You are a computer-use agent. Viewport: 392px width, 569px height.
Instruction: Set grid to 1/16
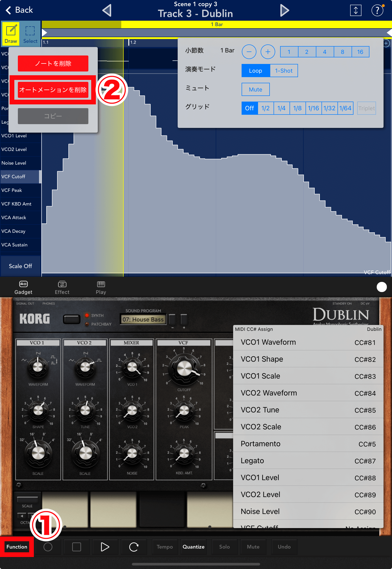[x=314, y=108]
